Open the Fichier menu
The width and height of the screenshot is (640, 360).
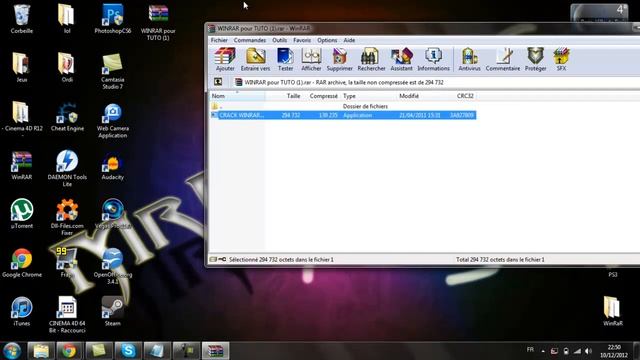tap(219, 40)
